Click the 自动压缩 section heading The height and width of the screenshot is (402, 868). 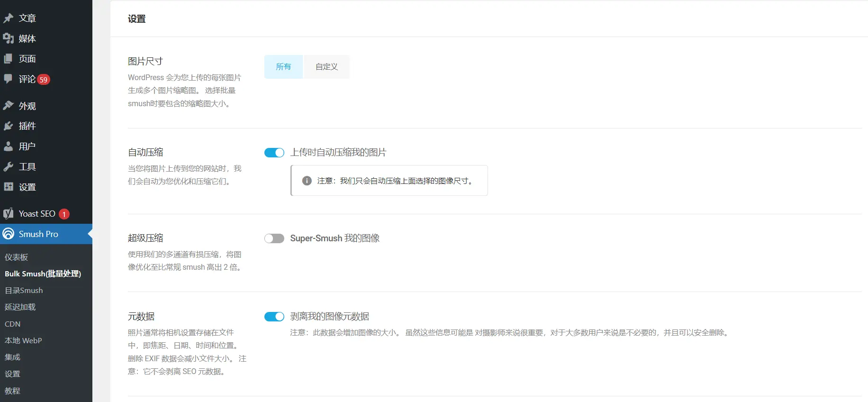coord(145,152)
